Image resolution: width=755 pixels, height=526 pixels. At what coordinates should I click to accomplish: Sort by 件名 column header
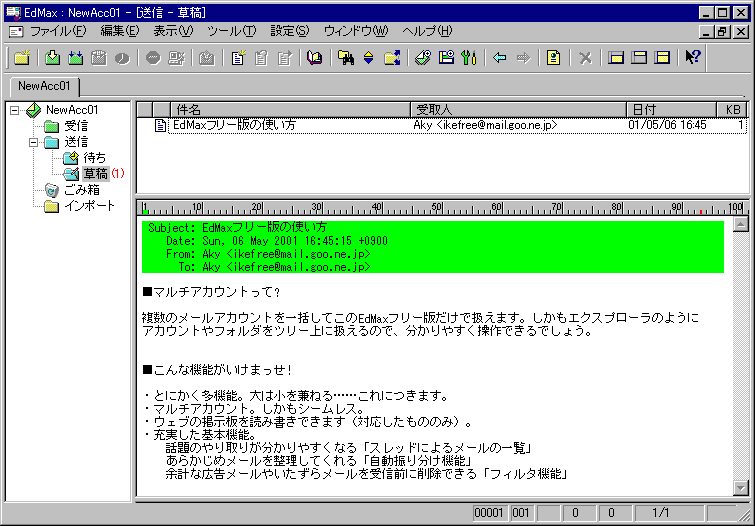(290, 110)
